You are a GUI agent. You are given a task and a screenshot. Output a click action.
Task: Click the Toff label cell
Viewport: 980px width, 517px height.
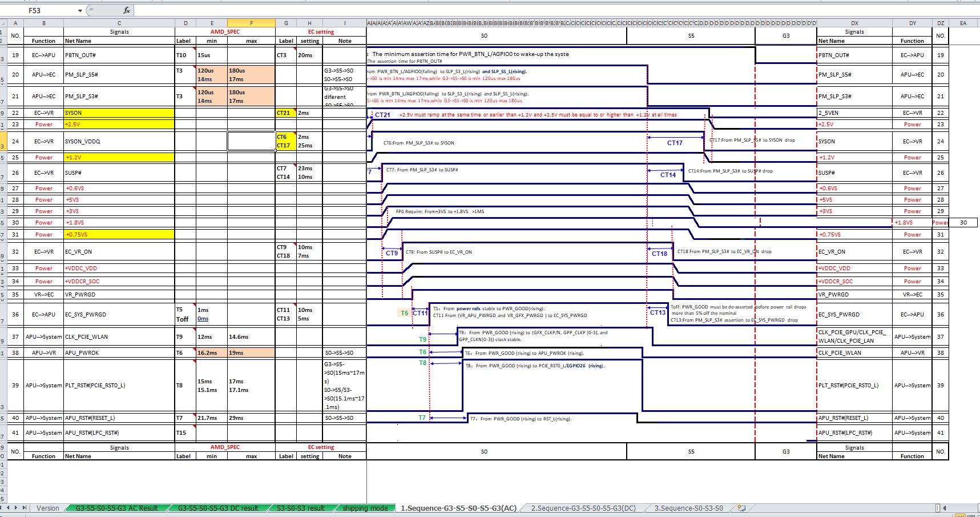pyautogui.click(x=182, y=319)
